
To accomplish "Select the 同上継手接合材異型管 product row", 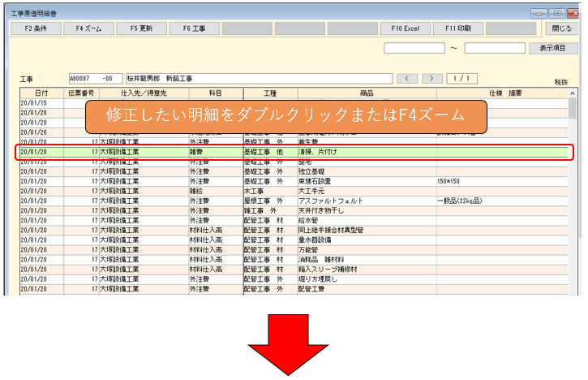I will click(294, 230).
